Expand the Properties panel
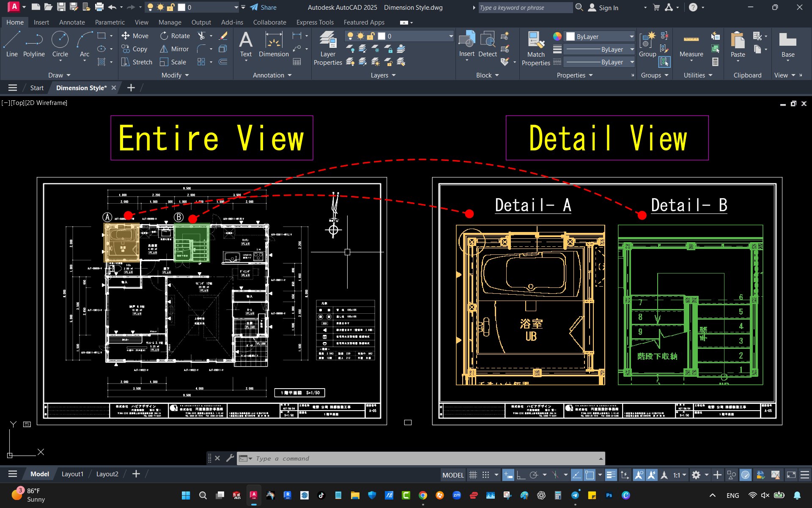The image size is (812, 508). tap(575, 75)
